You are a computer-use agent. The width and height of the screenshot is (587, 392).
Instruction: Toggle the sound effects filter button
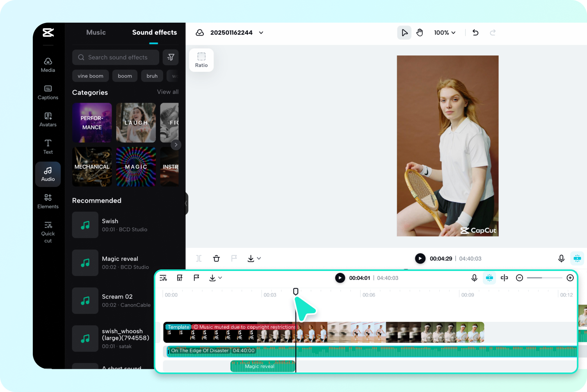171,57
